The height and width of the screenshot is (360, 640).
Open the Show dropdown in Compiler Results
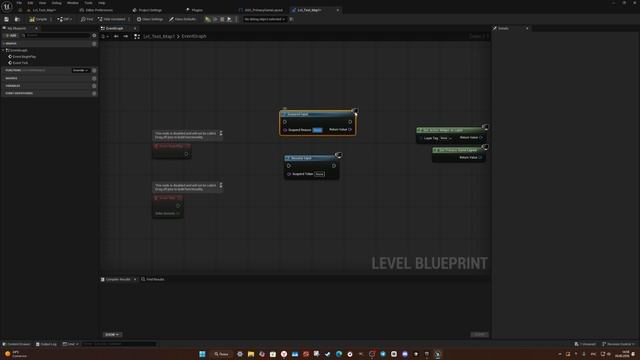pos(112,335)
